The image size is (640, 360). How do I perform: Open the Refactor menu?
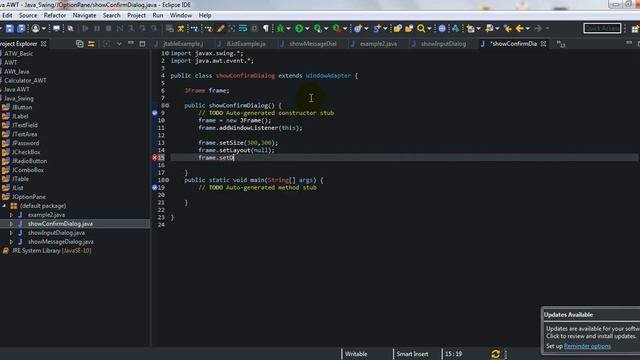[x=55, y=16]
